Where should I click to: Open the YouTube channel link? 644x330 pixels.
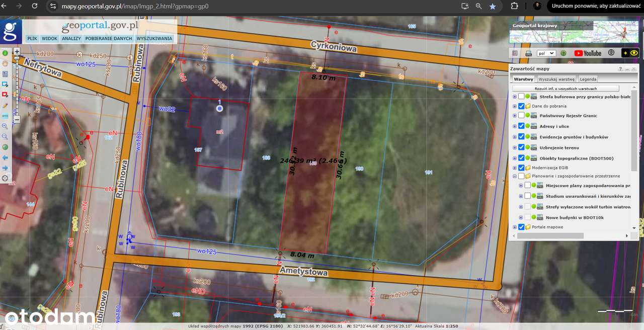click(x=588, y=53)
